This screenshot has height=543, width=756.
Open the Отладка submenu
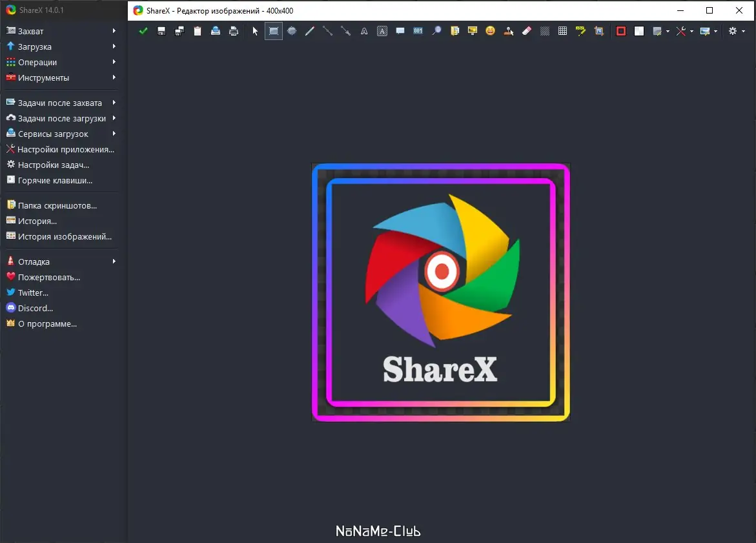click(61, 261)
